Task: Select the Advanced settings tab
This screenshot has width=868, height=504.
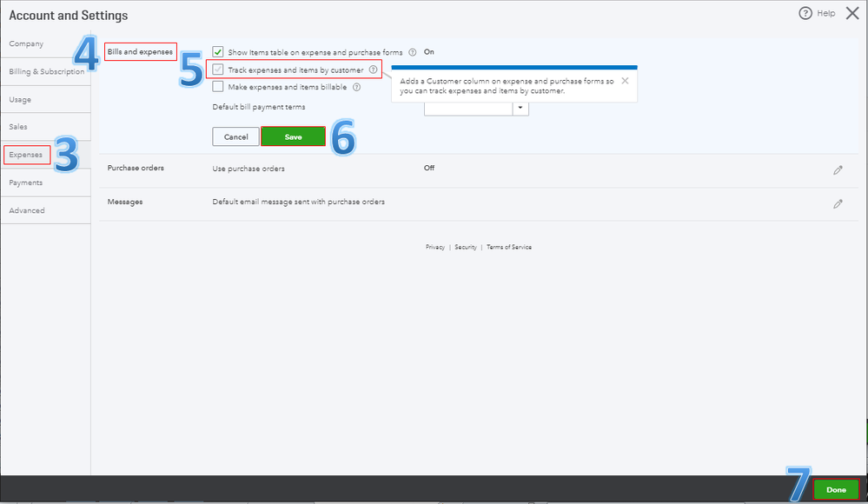Action: click(26, 209)
